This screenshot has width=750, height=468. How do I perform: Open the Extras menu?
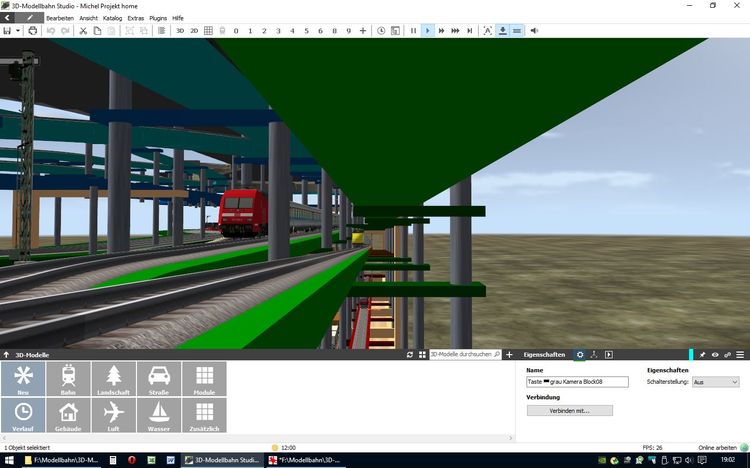click(x=136, y=18)
